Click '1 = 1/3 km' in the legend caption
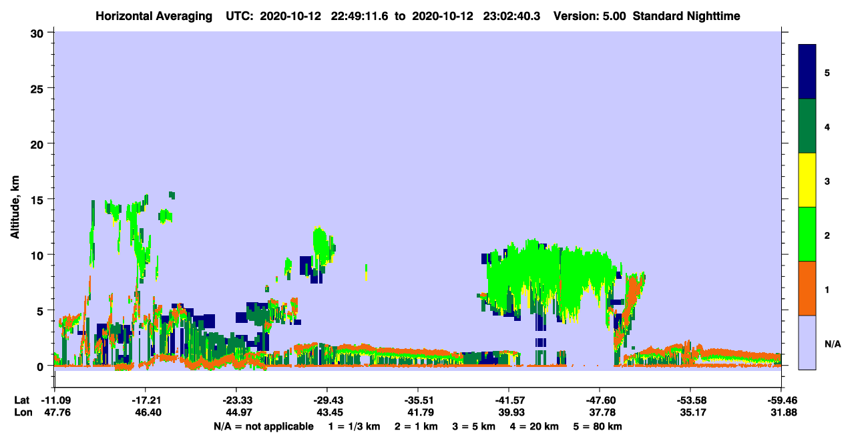The width and height of the screenshot is (868, 445). point(354,426)
